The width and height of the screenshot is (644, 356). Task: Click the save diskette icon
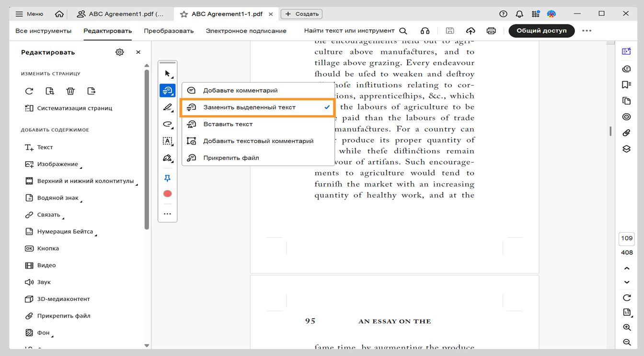click(450, 31)
